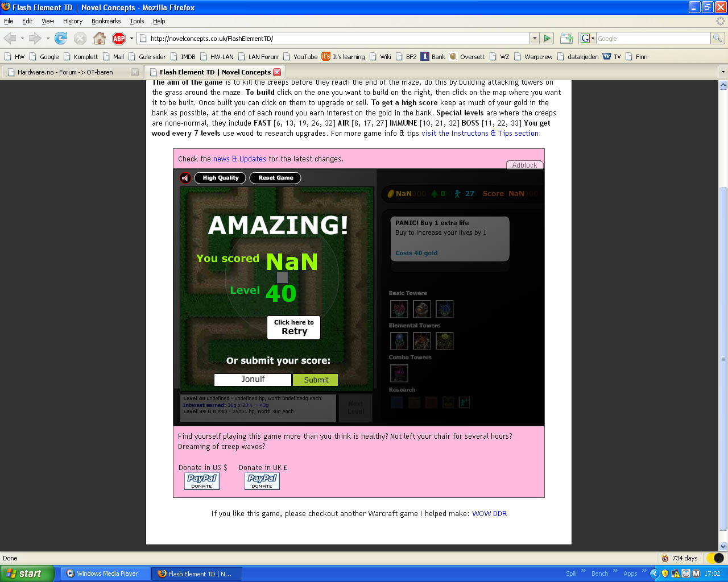
Task: Open the WOW DDR link
Action: (x=489, y=514)
